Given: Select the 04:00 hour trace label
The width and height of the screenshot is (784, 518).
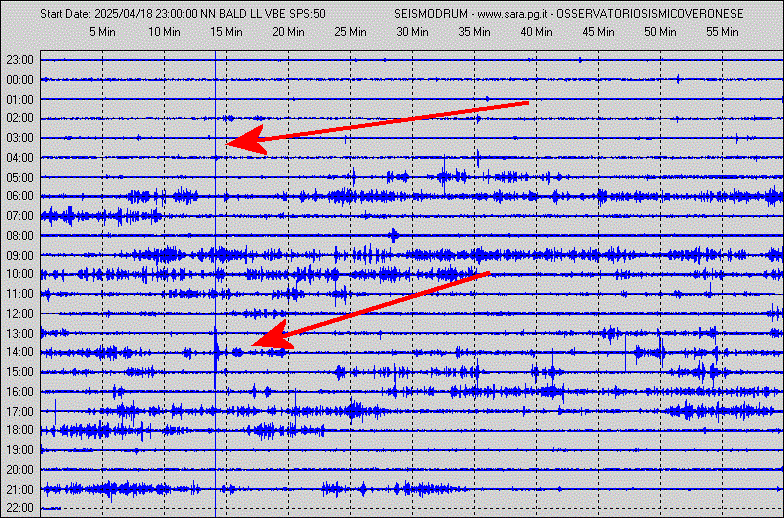Looking at the screenshot, I should click(x=20, y=158).
